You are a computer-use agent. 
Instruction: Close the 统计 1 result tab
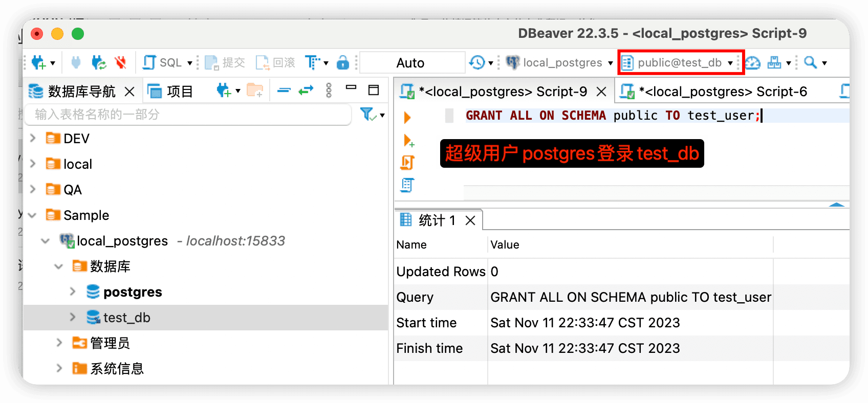470,220
